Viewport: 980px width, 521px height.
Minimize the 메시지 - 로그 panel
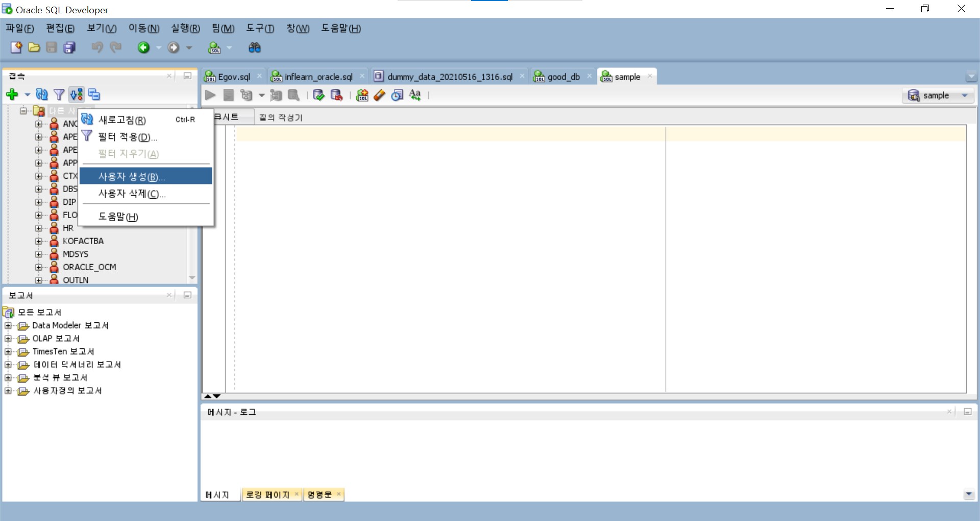pos(967,412)
